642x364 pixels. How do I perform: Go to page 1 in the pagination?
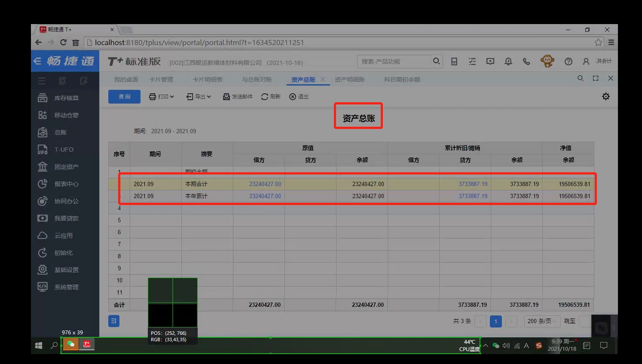(x=495, y=321)
